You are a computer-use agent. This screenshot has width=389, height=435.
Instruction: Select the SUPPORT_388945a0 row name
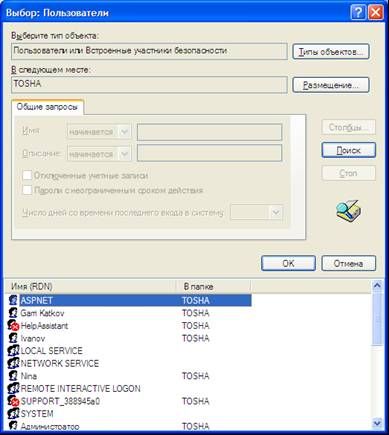tap(60, 401)
